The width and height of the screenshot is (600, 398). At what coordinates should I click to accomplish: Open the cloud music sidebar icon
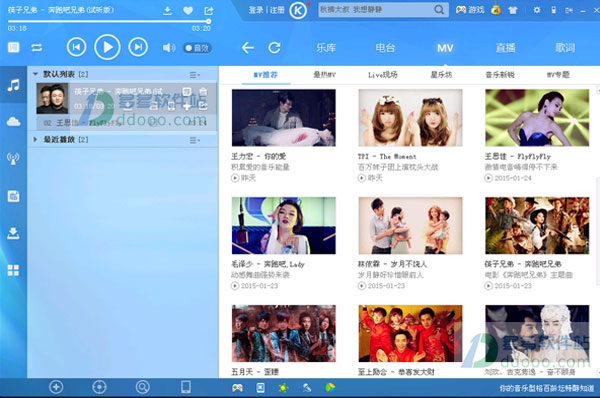13,122
